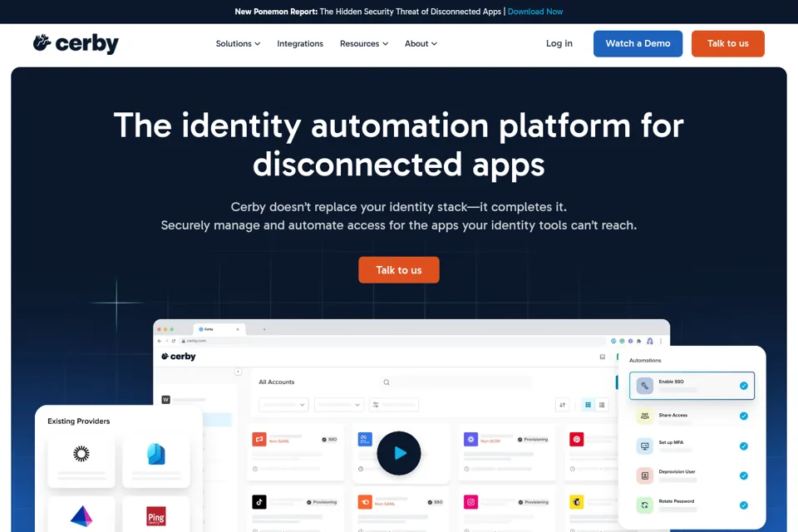Click the cerby.com address bar
This screenshot has width=798, height=532.
pos(392,341)
